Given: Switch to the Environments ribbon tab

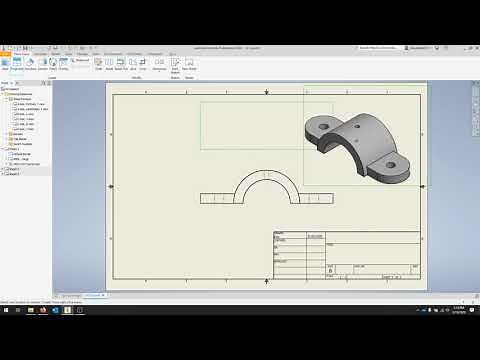Looking at the screenshot, I should coord(113,54).
